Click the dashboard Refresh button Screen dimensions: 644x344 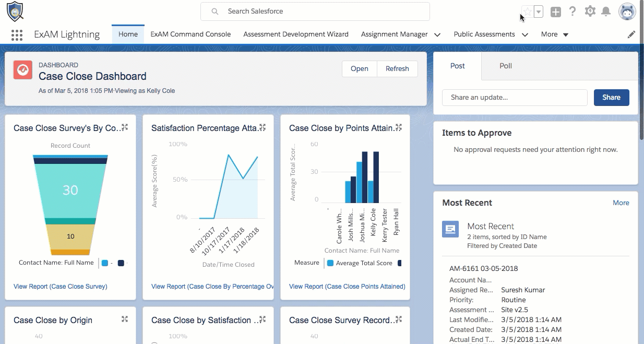pos(397,68)
